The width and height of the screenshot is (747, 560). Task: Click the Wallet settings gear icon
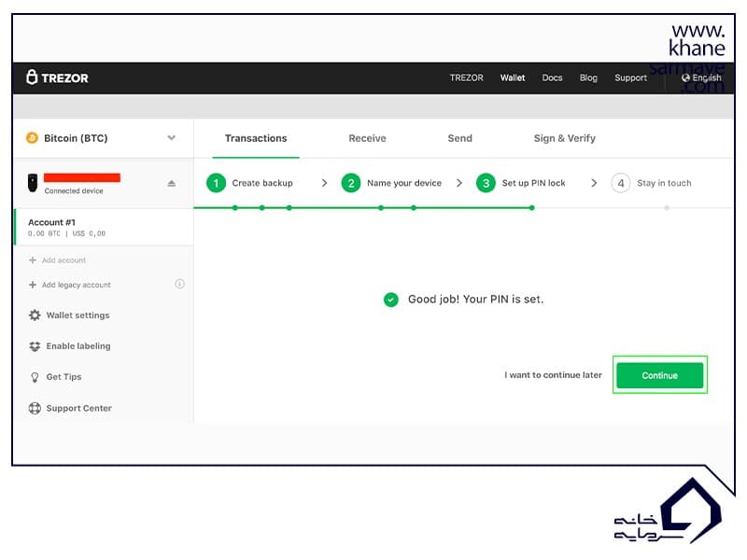[x=35, y=315]
